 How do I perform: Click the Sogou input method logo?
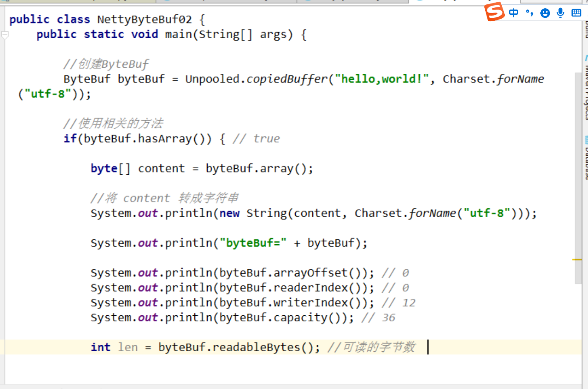click(x=494, y=11)
